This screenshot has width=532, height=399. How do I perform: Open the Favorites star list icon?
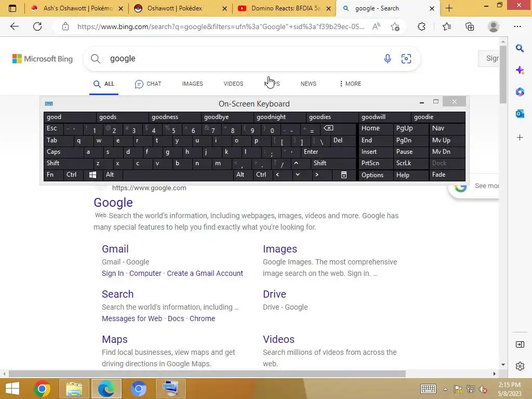coord(447,26)
